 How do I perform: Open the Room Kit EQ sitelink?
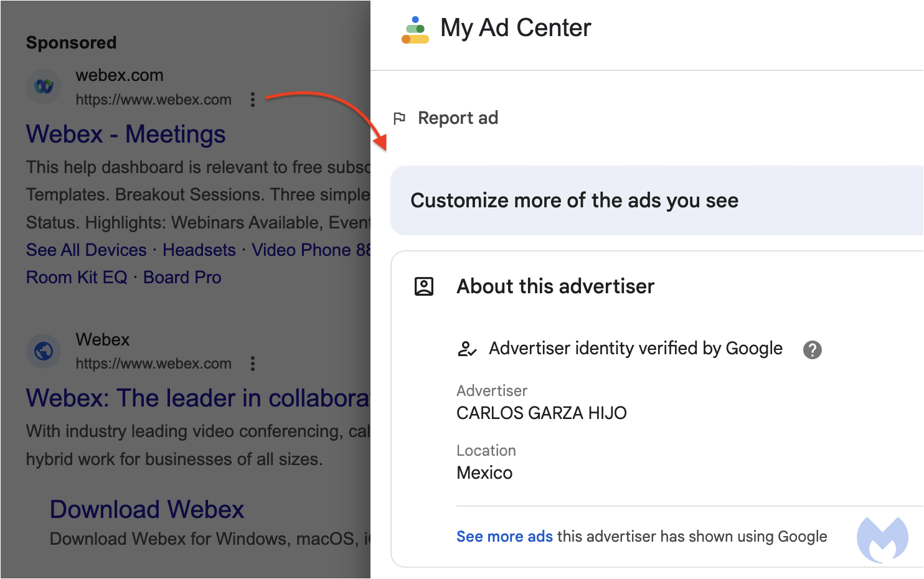click(77, 278)
